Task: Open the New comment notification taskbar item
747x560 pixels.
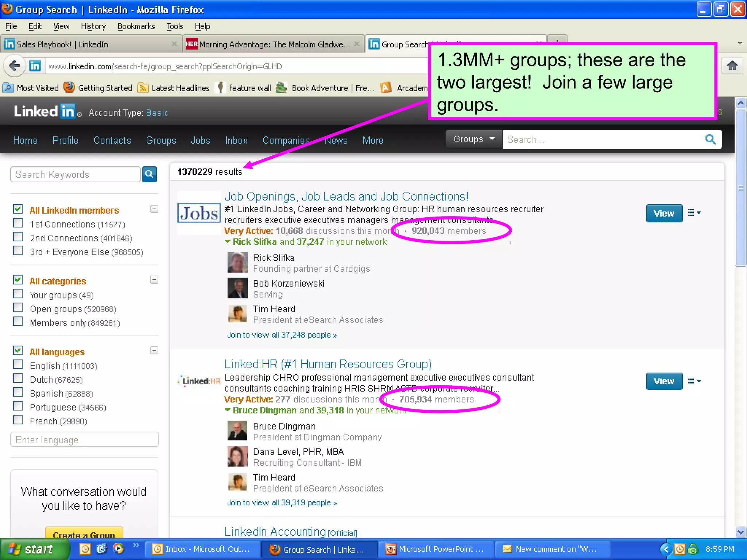Action: point(552,549)
